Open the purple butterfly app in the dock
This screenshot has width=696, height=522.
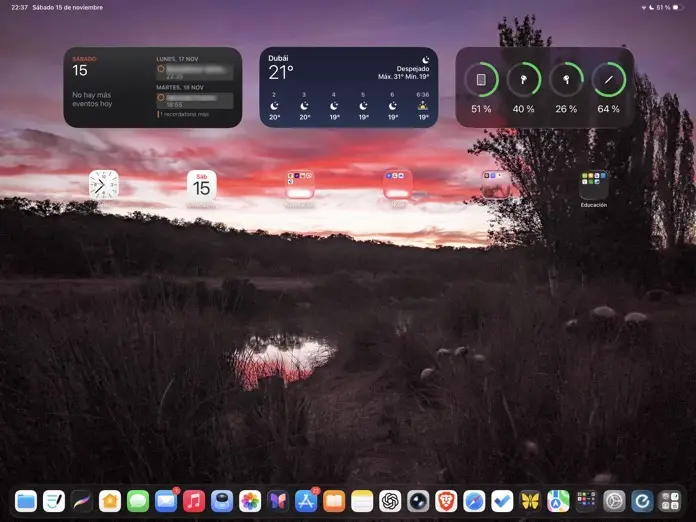click(x=278, y=501)
